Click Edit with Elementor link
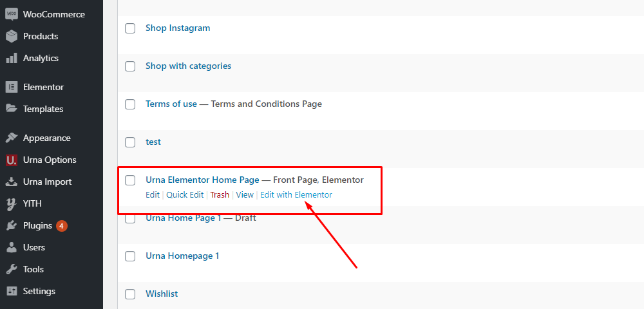644x309 pixels. (296, 195)
